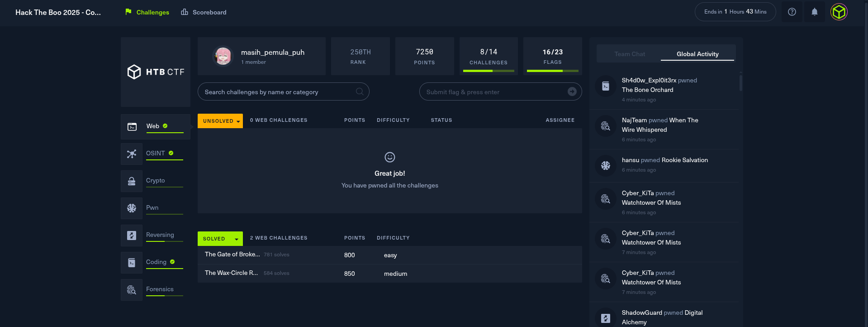This screenshot has width=868, height=327.
Task: Click NajTeam in the activity feed
Action: pyautogui.click(x=634, y=120)
